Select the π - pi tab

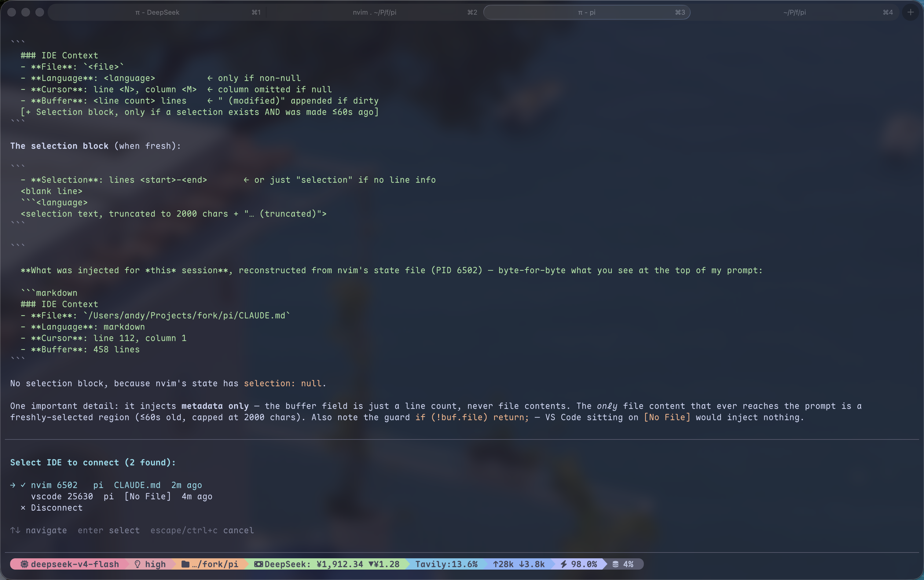tap(587, 12)
